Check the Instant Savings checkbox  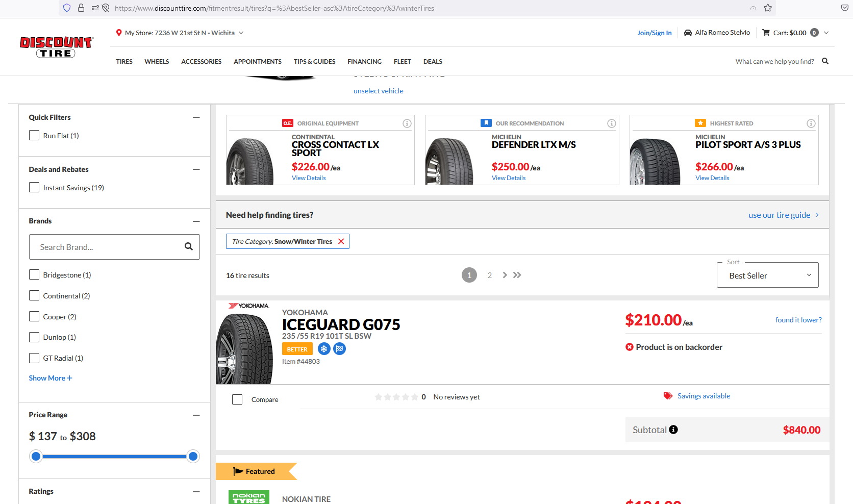[34, 187]
